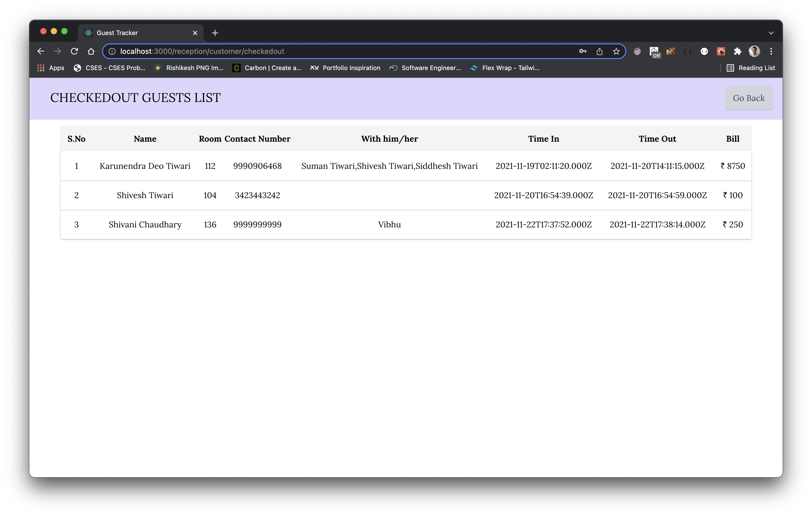Viewport: 812px width, 516px height.
Task: Click the With him/her column header
Action: [x=390, y=139]
